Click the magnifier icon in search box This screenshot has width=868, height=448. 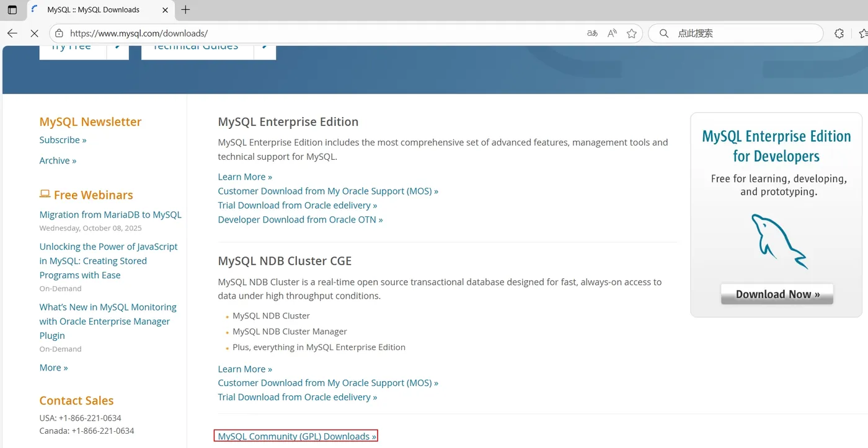664,33
